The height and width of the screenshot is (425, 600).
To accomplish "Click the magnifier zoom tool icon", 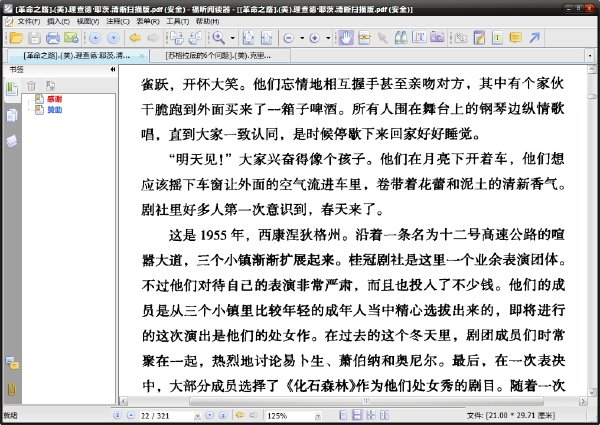I will (x=218, y=37).
